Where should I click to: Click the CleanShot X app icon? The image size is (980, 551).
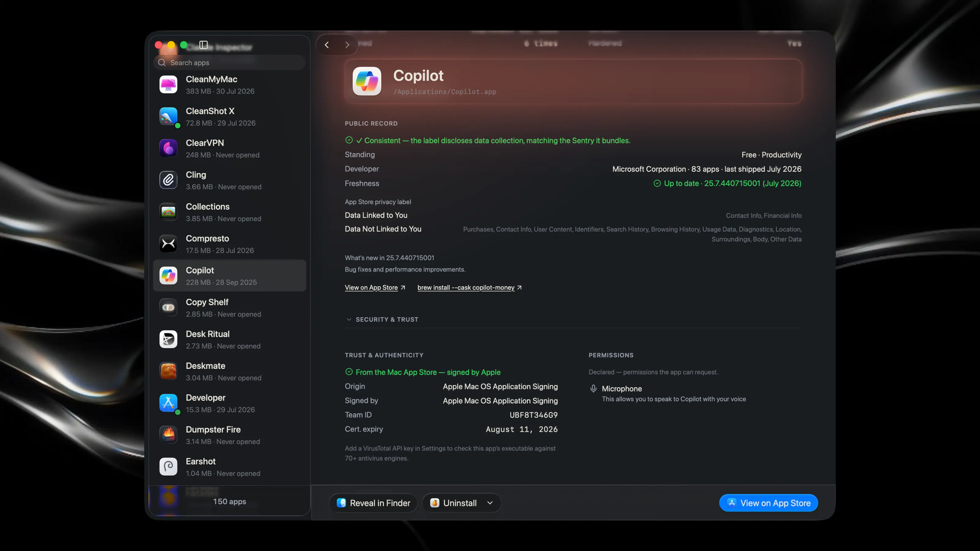coord(168,116)
